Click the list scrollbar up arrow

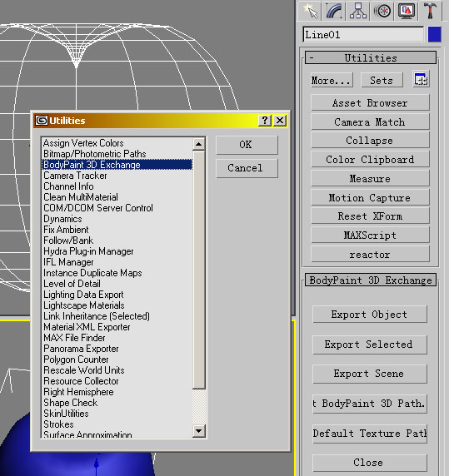pos(199,144)
